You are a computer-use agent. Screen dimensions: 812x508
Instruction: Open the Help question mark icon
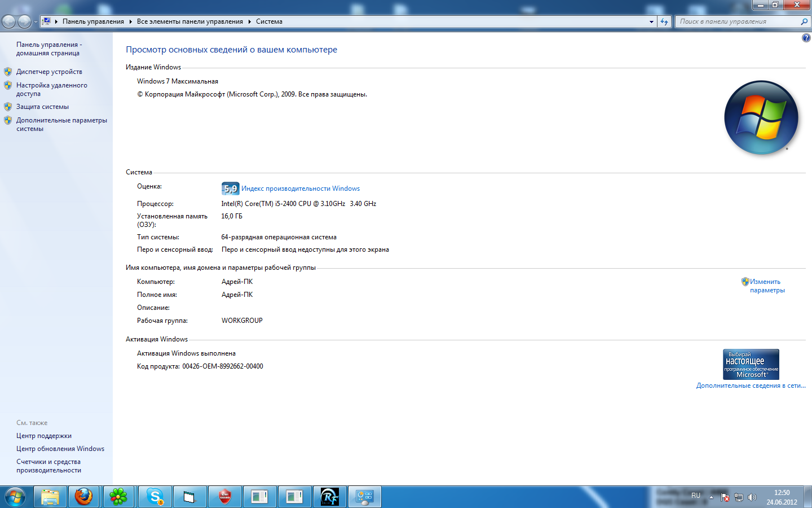point(806,38)
